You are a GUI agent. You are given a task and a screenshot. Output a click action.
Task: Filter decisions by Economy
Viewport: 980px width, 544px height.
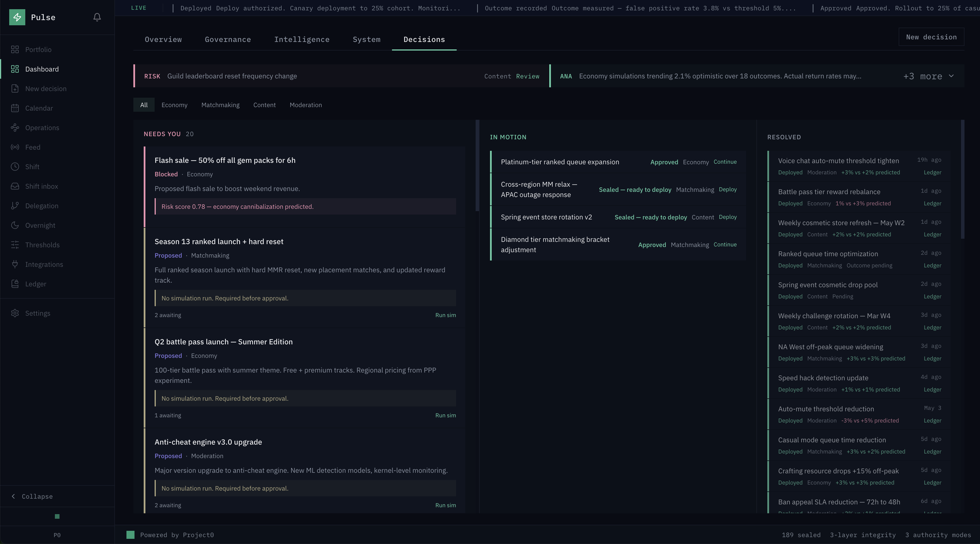[x=174, y=105]
